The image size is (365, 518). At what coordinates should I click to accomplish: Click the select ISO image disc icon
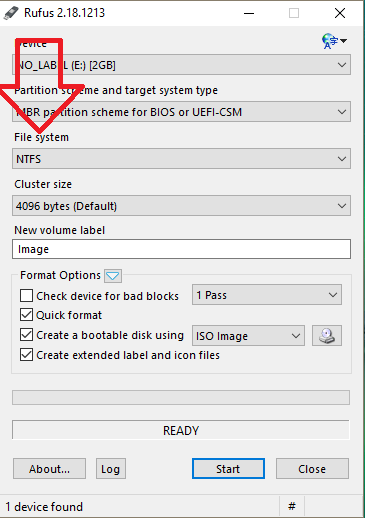(327, 335)
